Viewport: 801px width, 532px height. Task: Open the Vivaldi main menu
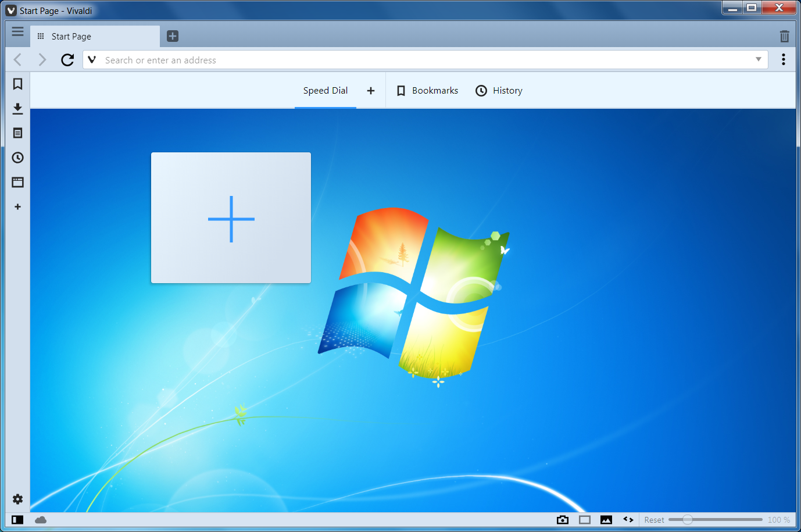[x=17, y=31]
